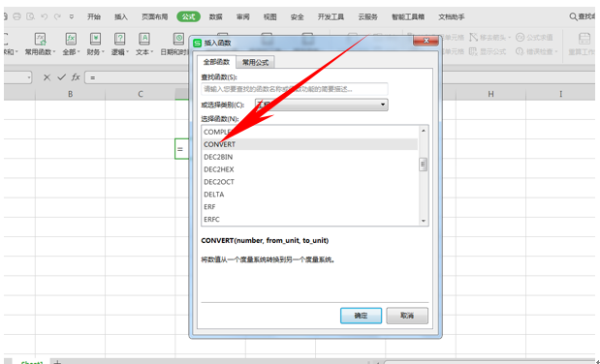The image size is (600, 364).
Task: Click the formula bar containing =
Action: 138,77
